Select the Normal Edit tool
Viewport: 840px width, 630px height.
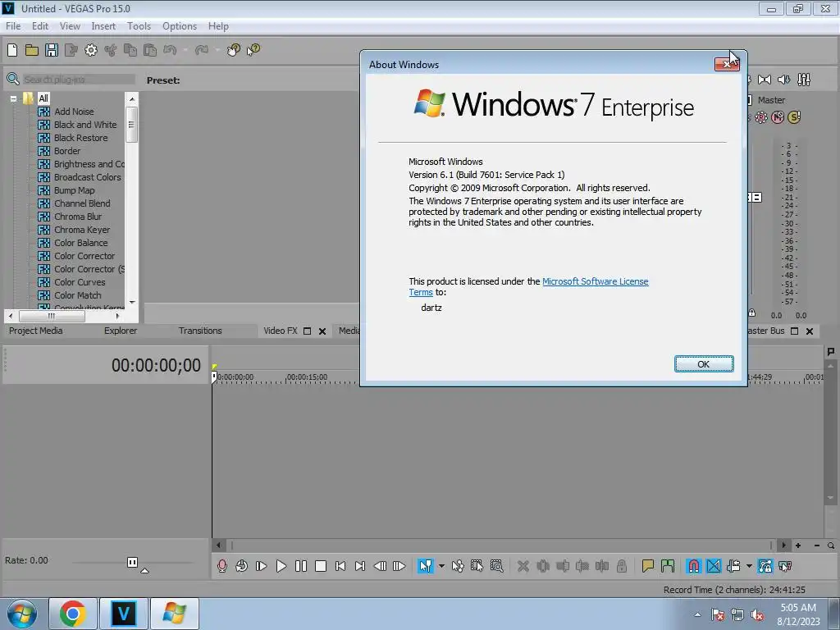(x=426, y=566)
